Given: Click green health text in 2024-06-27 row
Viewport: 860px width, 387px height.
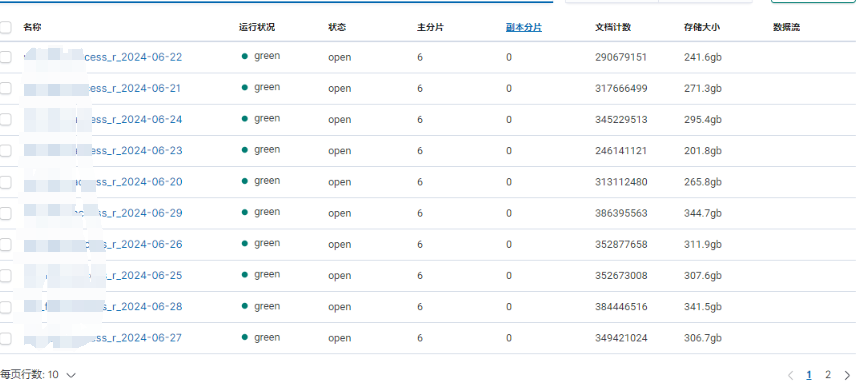Looking at the screenshot, I should tap(267, 338).
